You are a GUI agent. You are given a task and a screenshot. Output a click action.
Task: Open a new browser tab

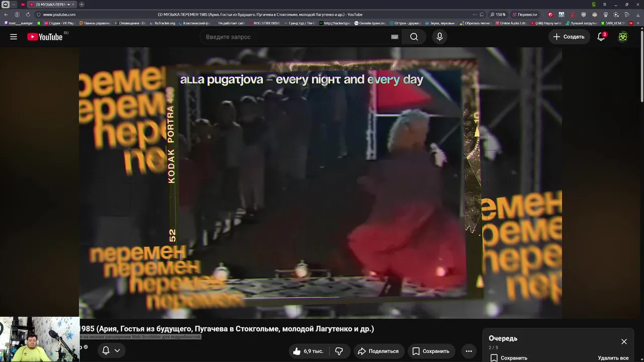pyautogui.click(x=82, y=5)
